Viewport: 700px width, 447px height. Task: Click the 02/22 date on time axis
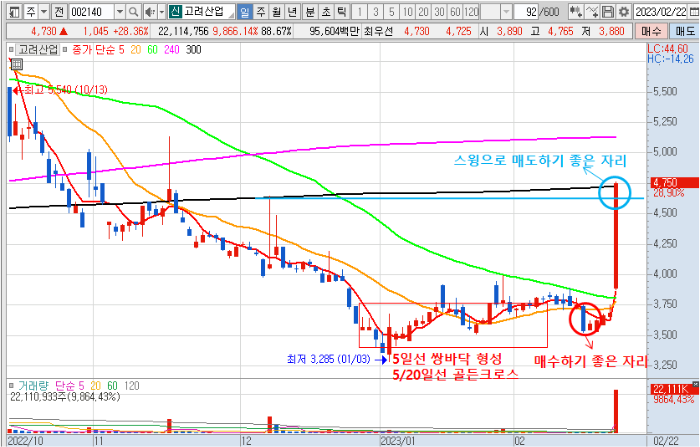click(665, 441)
